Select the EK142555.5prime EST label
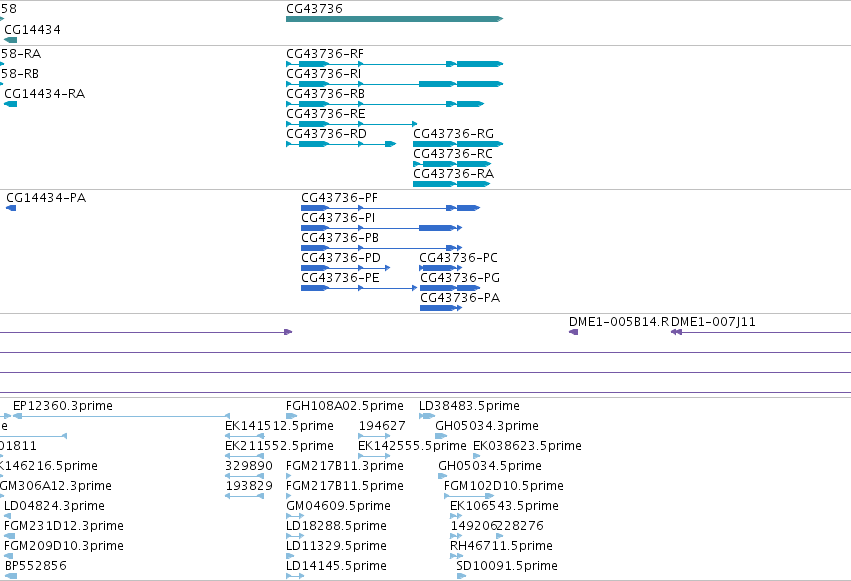The image size is (851, 581). 412,446
